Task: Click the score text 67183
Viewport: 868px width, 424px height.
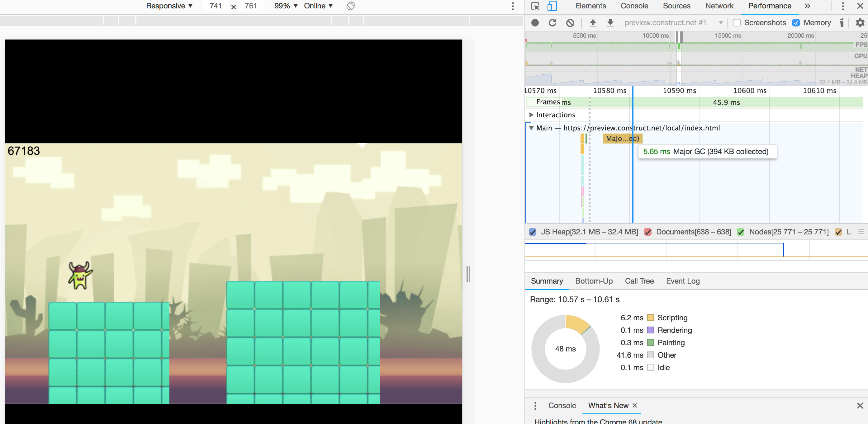Action: click(24, 151)
